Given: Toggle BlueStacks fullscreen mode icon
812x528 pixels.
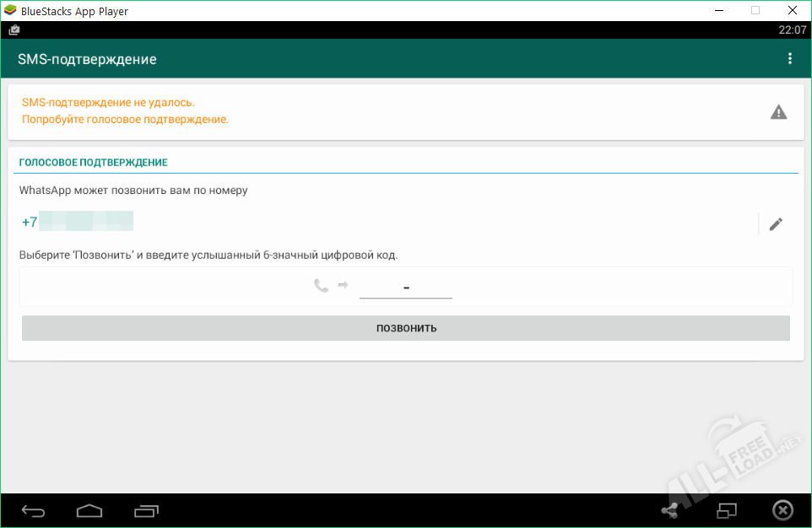Looking at the screenshot, I should (x=726, y=510).
